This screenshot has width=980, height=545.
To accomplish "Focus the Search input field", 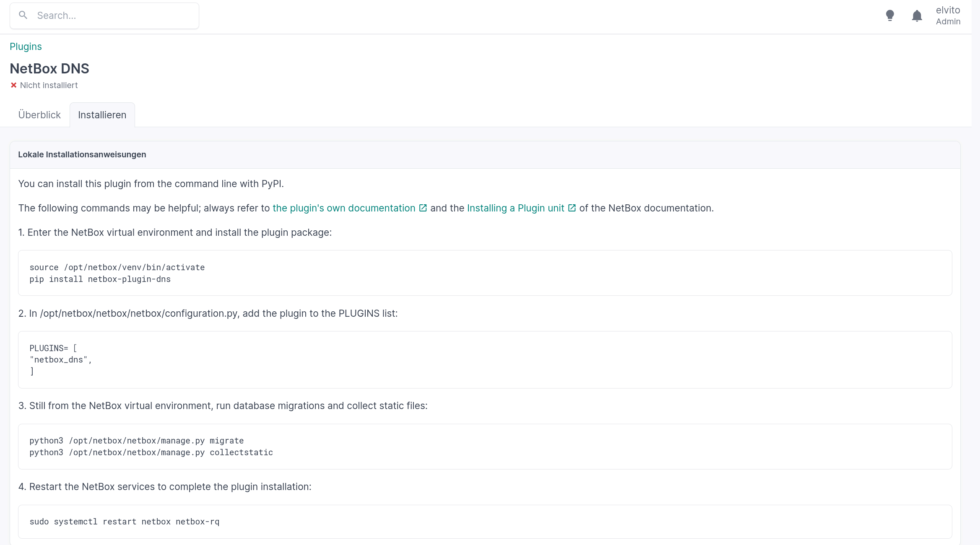I will click(x=104, y=16).
